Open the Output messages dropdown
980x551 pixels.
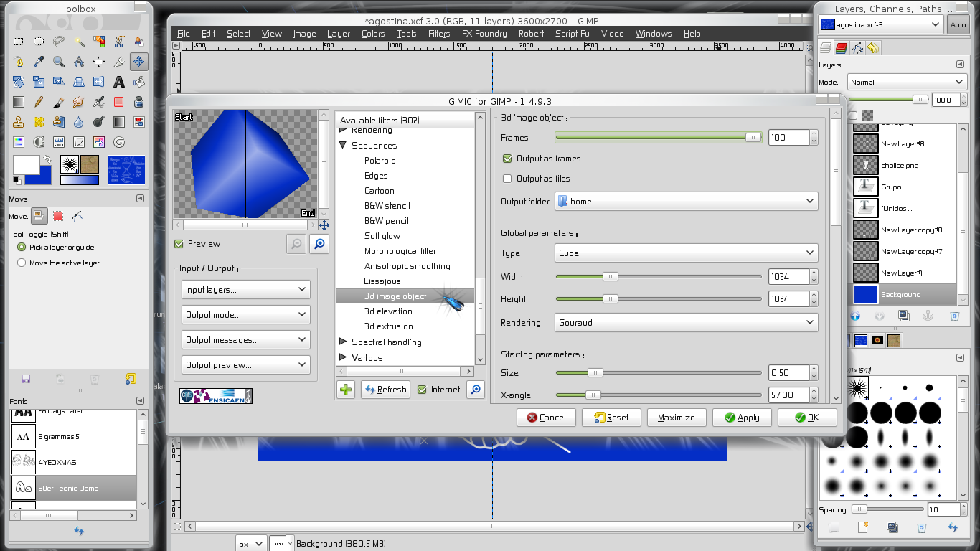point(245,340)
